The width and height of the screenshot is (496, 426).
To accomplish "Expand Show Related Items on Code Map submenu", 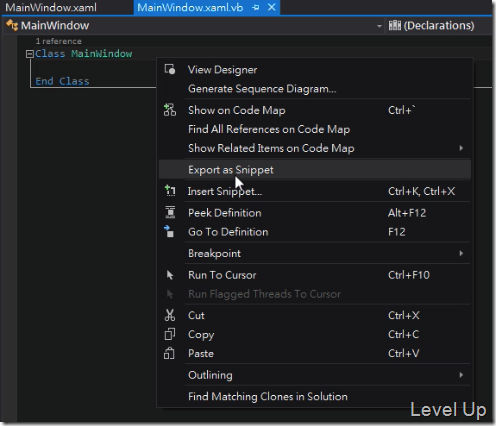I will 461,148.
